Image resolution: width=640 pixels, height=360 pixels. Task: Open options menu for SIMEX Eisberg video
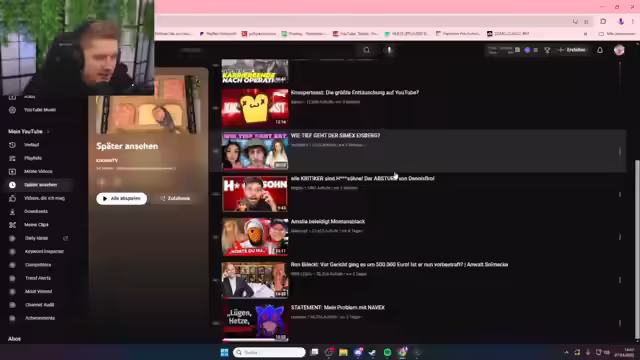tap(620, 151)
